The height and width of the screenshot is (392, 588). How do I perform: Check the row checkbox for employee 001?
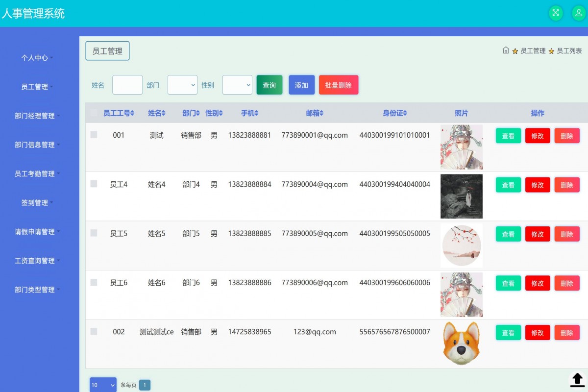click(x=94, y=135)
